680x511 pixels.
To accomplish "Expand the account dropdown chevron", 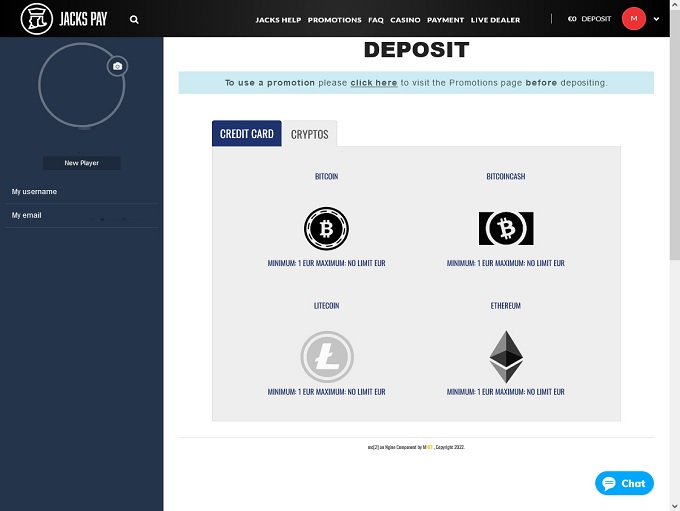I will [x=657, y=18].
